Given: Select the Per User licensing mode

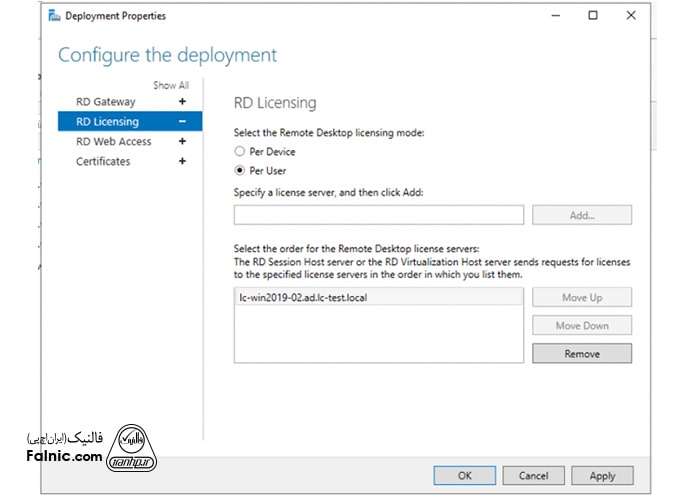Looking at the screenshot, I should 239,170.
